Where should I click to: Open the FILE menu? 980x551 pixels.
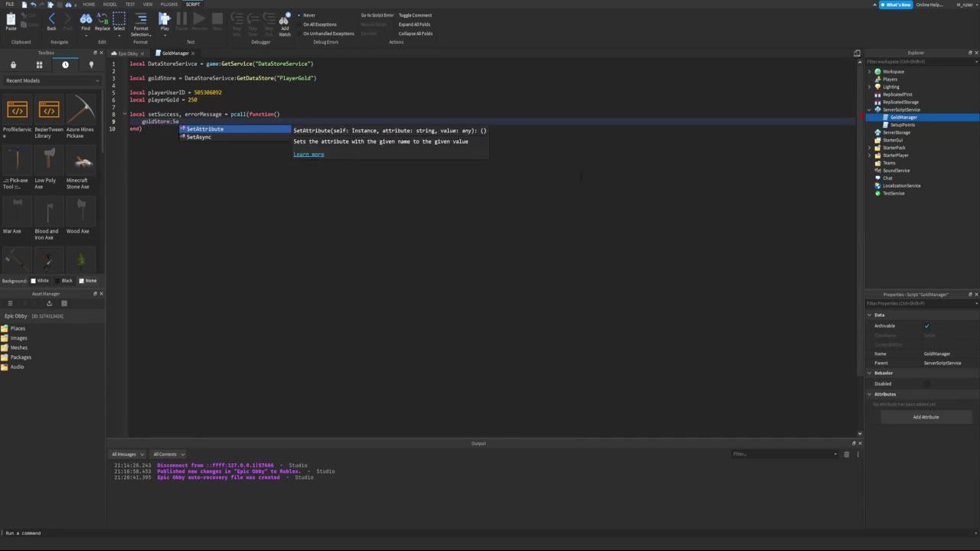click(x=10, y=5)
